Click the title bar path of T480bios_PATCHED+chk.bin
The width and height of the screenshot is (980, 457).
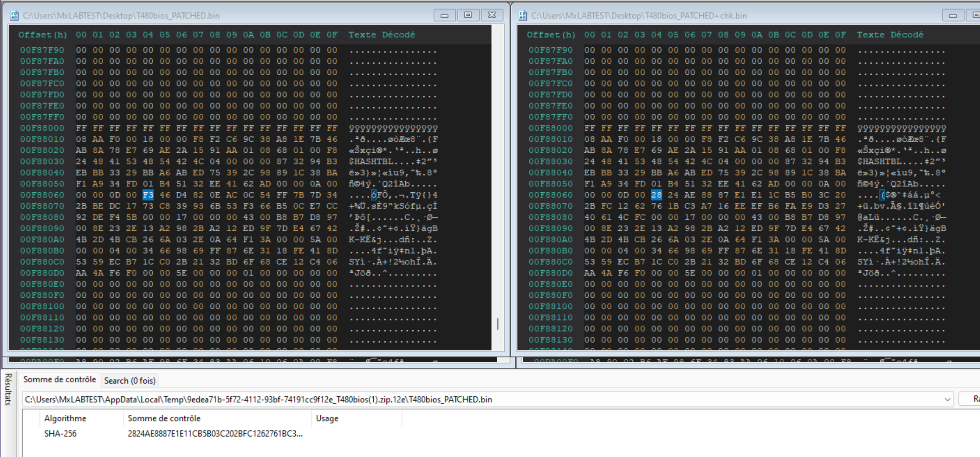pos(639,15)
